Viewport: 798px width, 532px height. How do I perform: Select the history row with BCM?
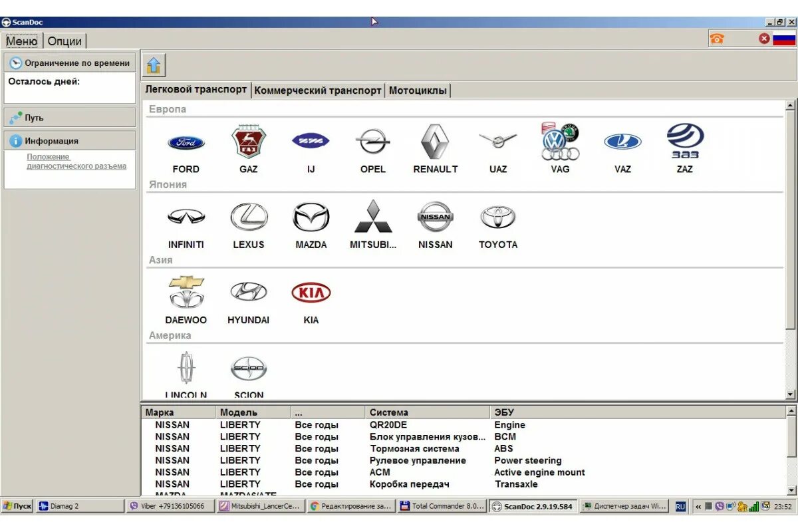tap(464, 437)
